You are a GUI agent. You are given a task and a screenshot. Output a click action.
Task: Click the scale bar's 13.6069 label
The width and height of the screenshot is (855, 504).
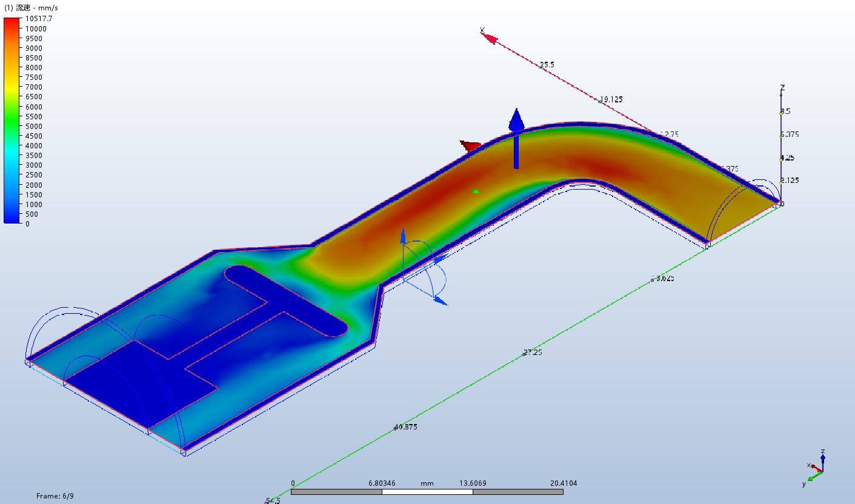coord(473,483)
